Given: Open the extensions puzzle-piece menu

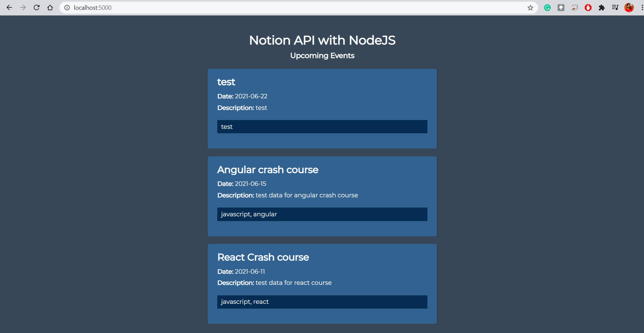Looking at the screenshot, I should [x=602, y=7].
